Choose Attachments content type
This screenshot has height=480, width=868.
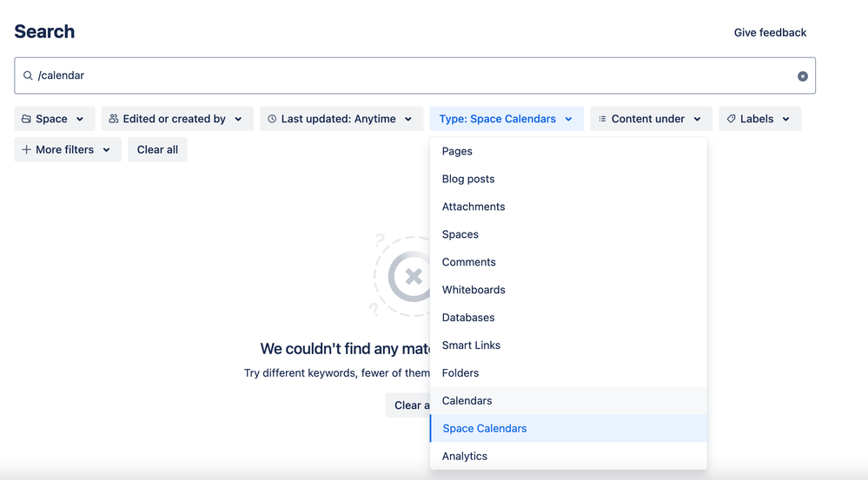tap(568, 207)
